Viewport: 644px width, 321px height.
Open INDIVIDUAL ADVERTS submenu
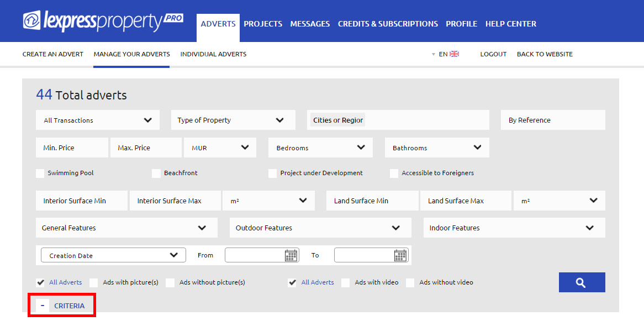point(213,54)
